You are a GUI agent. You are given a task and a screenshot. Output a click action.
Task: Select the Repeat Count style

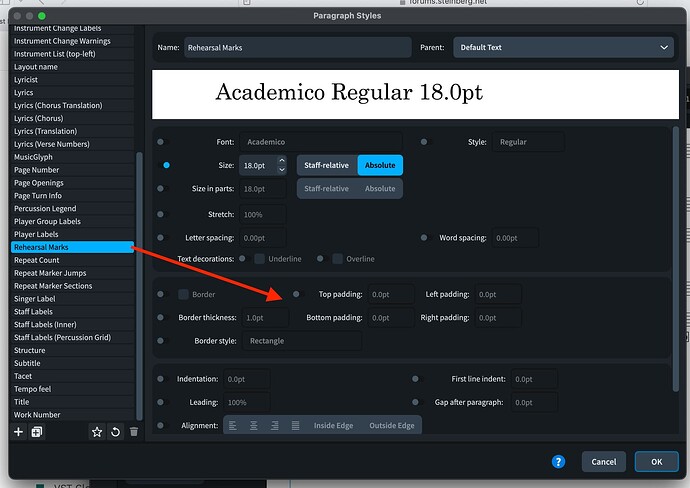coord(72,260)
